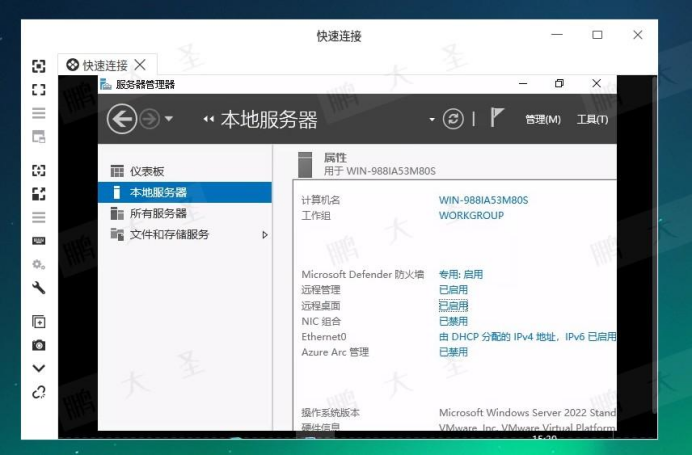Select 仪表板 in navigation pane
Viewport: 692px width, 455px height.
[x=185, y=171]
